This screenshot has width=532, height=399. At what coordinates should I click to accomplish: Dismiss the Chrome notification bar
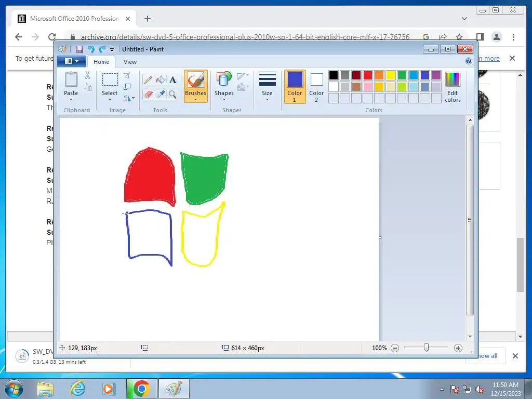click(512, 58)
